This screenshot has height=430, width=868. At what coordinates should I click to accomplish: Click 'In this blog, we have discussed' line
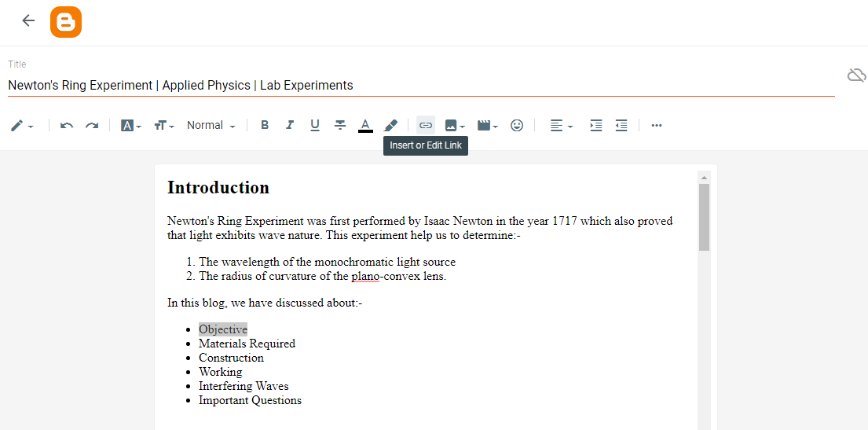pyautogui.click(x=265, y=303)
